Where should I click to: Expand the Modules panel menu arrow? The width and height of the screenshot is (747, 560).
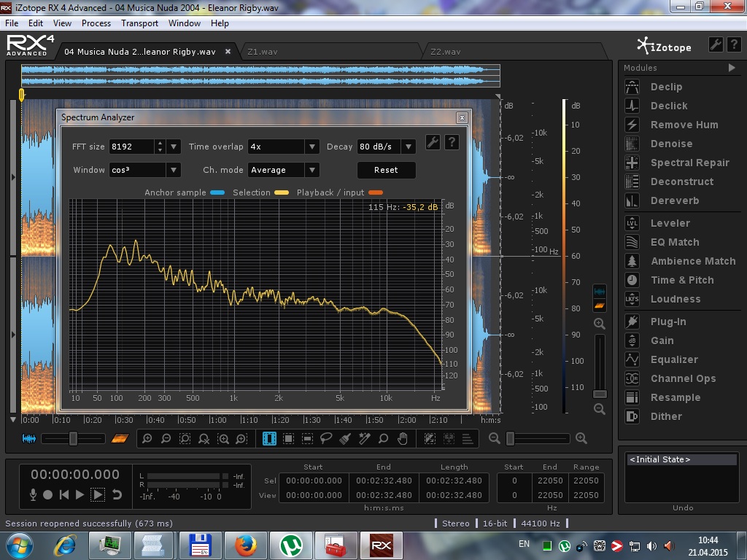(732, 68)
